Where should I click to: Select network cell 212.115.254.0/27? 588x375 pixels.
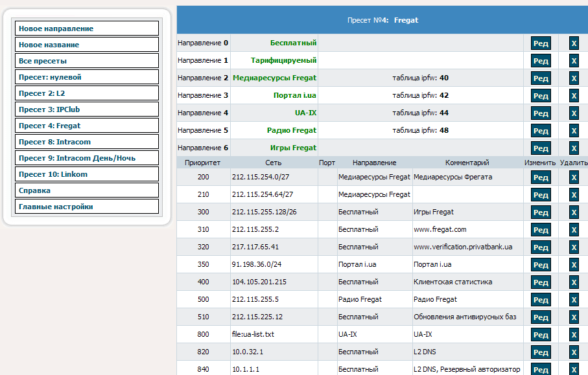coord(274,177)
